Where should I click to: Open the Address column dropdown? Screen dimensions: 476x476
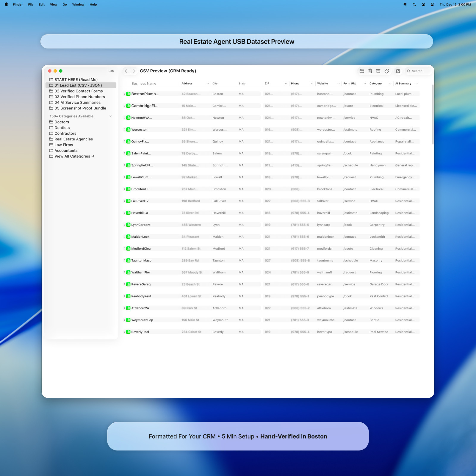[207, 83]
